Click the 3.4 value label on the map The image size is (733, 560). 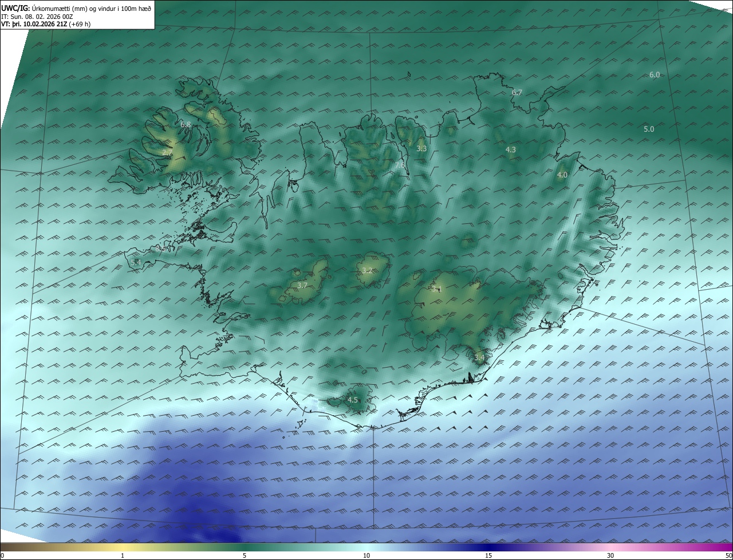pyautogui.click(x=479, y=358)
